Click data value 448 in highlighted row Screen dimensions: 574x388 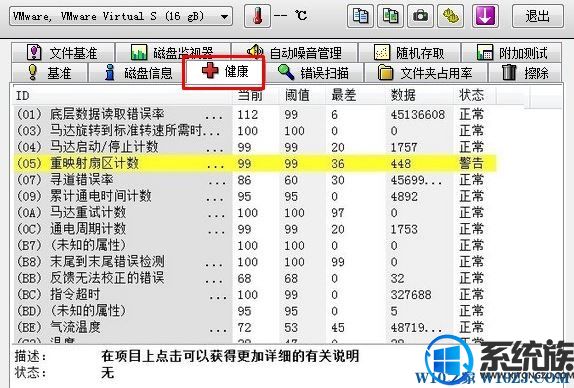[400, 164]
